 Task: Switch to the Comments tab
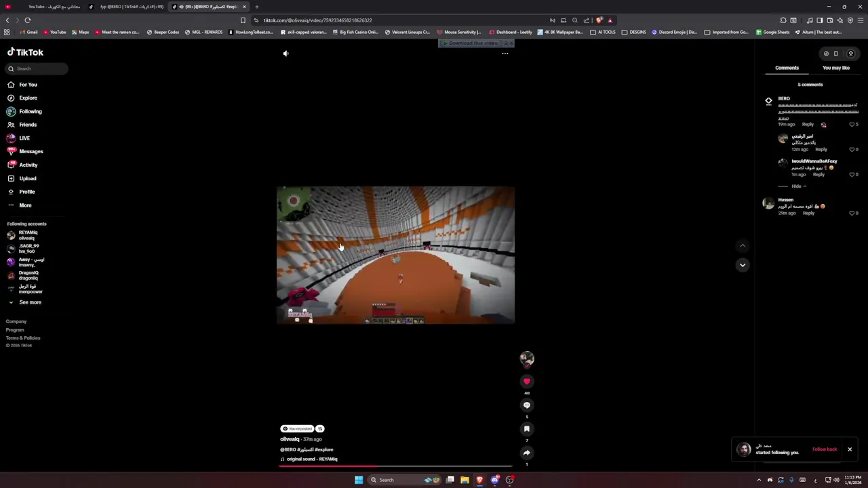[x=787, y=68]
